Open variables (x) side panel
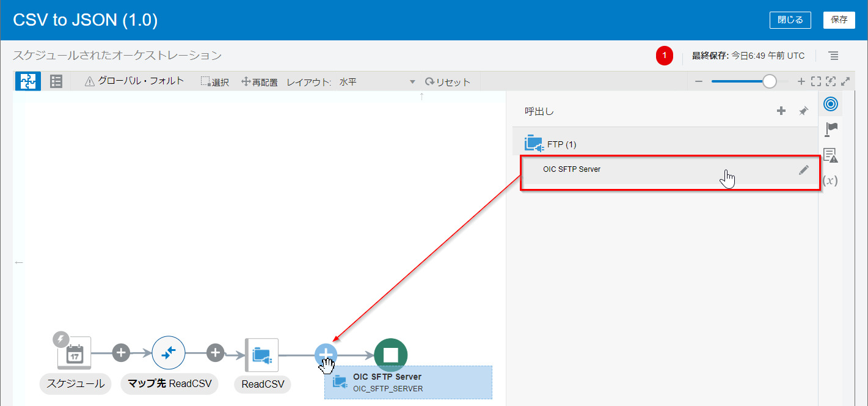 click(830, 180)
